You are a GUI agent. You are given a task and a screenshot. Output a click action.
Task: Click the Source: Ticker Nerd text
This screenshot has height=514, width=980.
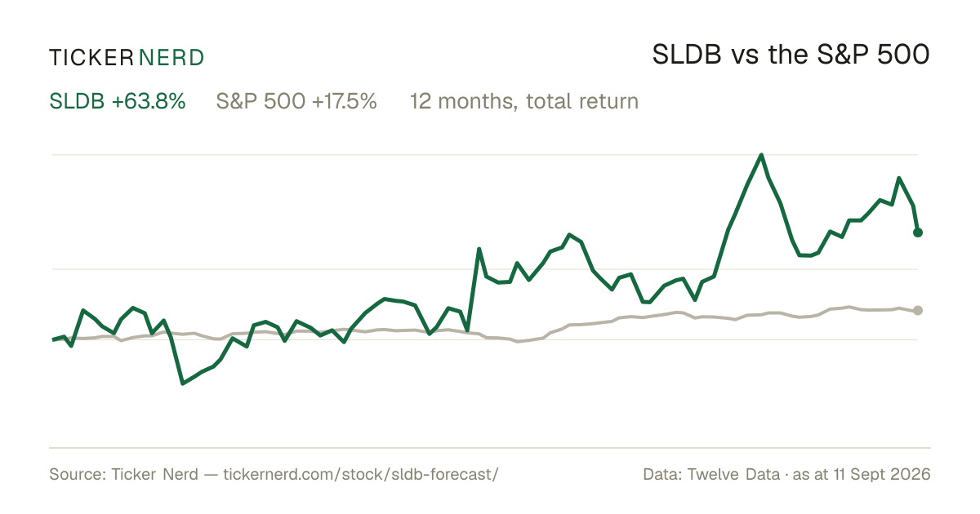click(123, 474)
